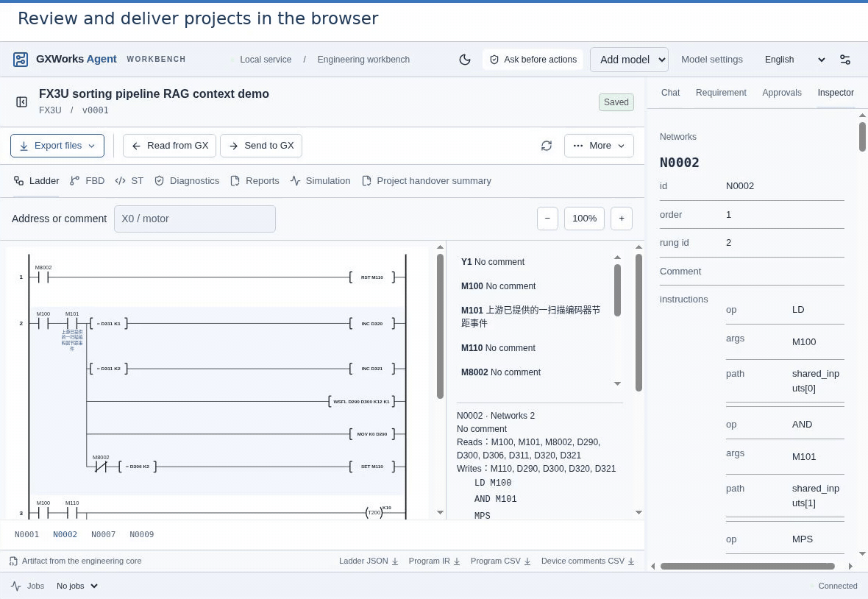
Task: Open the English language dropdown
Action: click(x=794, y=59)
